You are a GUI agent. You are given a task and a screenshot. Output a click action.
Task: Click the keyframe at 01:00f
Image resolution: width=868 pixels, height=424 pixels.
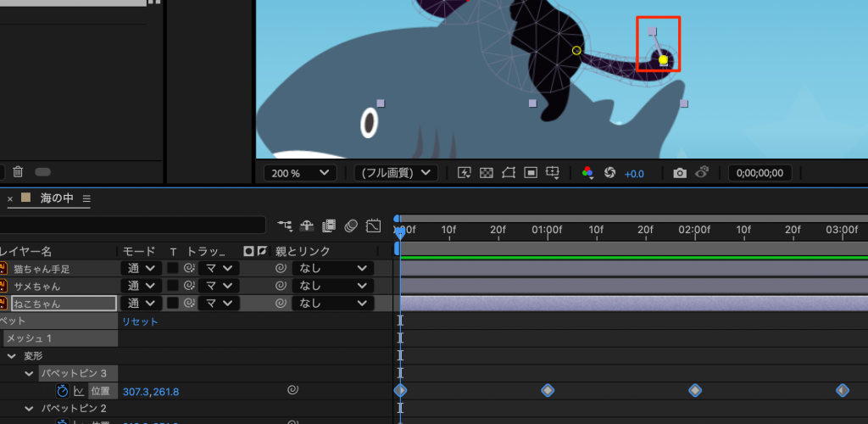[548, 390]
